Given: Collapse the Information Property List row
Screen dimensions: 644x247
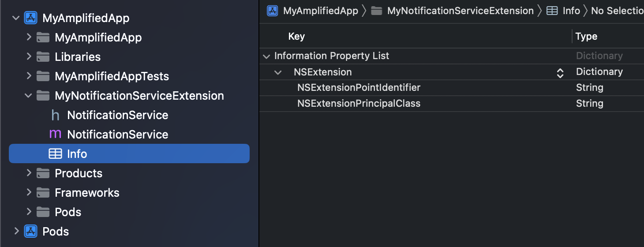Looking at the screenshot, I should tap(266, 56).
